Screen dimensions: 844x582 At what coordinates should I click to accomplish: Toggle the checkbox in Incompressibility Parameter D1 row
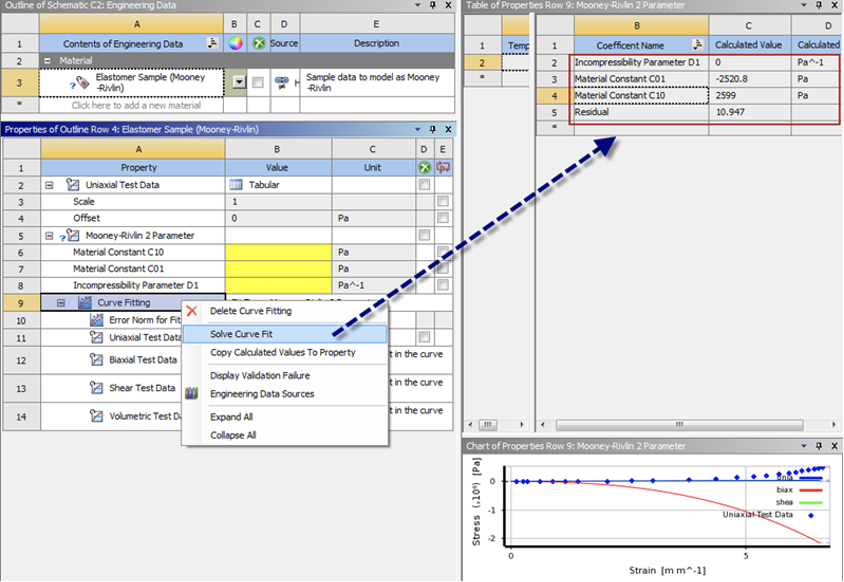point(443,285)
